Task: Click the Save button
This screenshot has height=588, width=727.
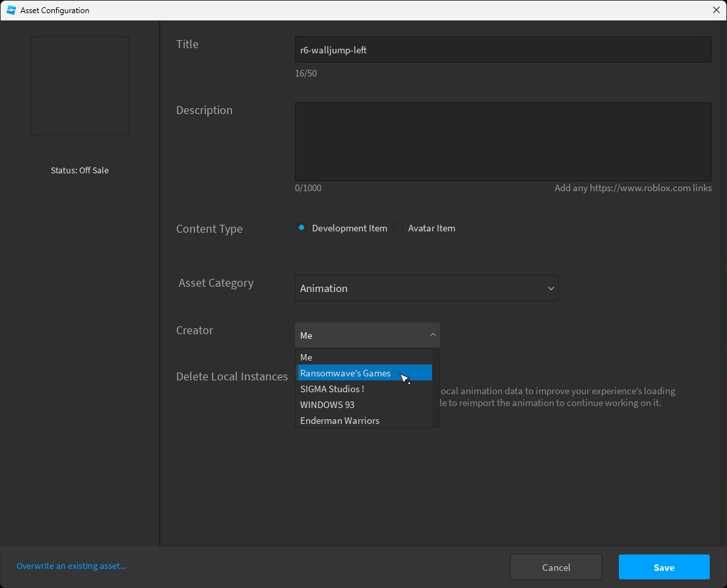Action: 664,567
